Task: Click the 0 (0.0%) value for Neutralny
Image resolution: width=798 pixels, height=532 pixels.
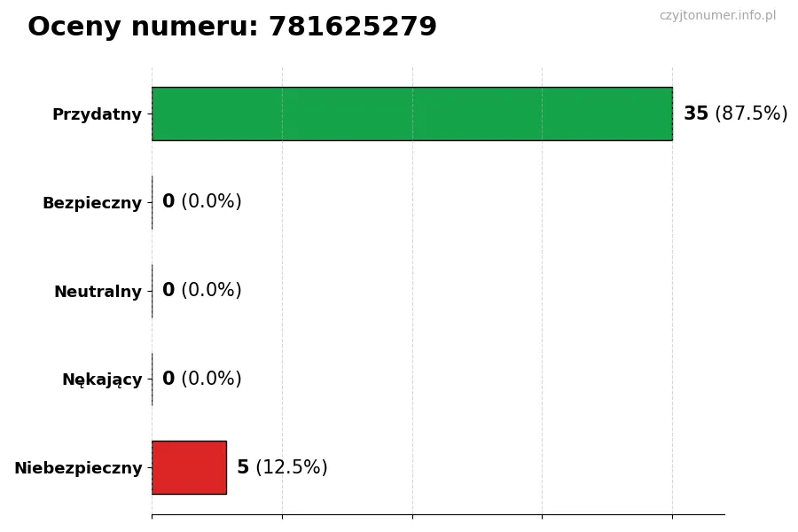Action: [201, 291]
